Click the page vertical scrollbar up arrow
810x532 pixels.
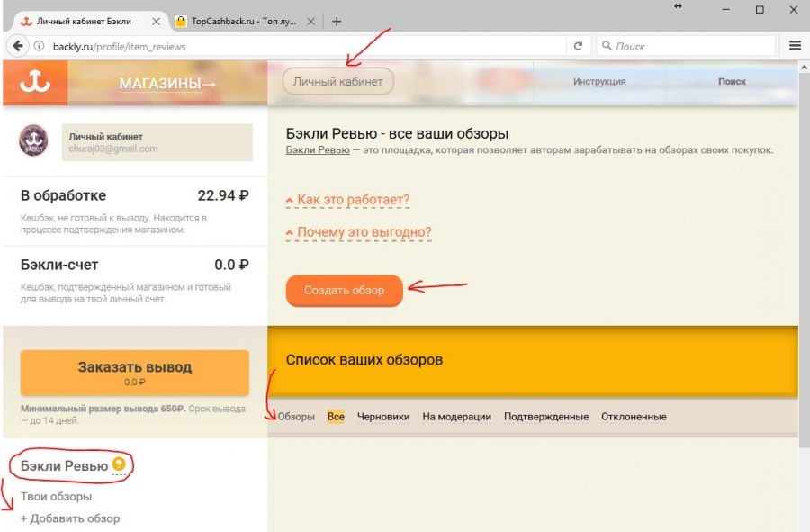pos(804,68)
